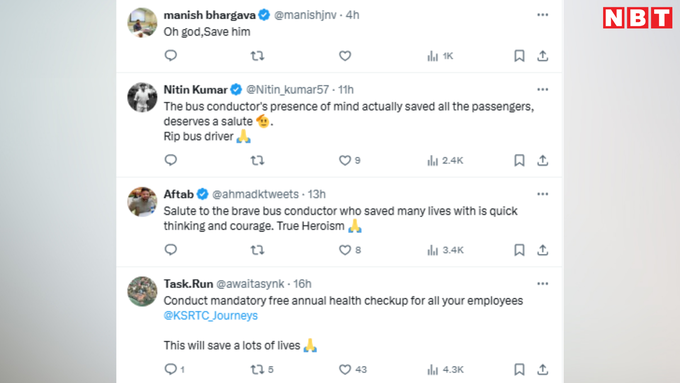View analytics of Aftab's tweet

click(x=445, y=250)
